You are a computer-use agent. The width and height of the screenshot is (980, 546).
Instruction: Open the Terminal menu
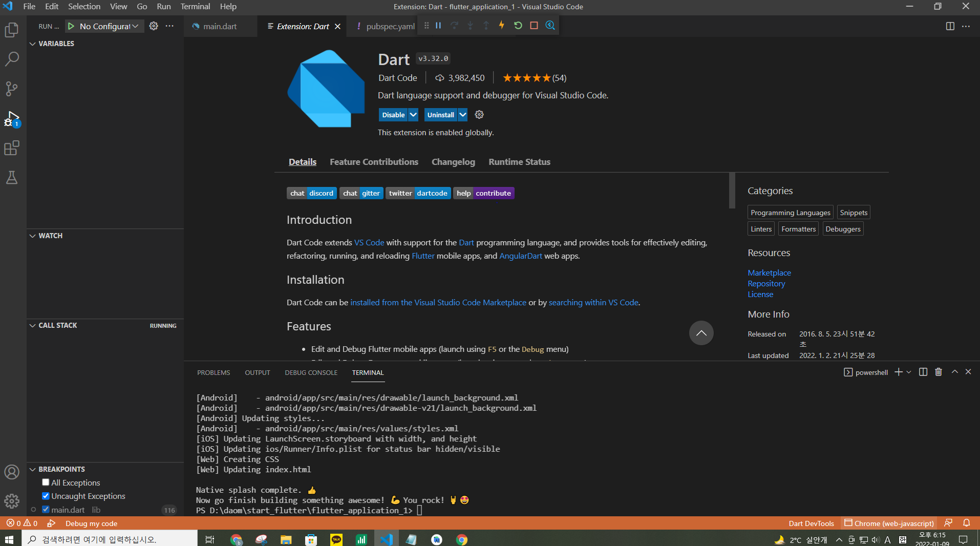(x=195, y=7)
